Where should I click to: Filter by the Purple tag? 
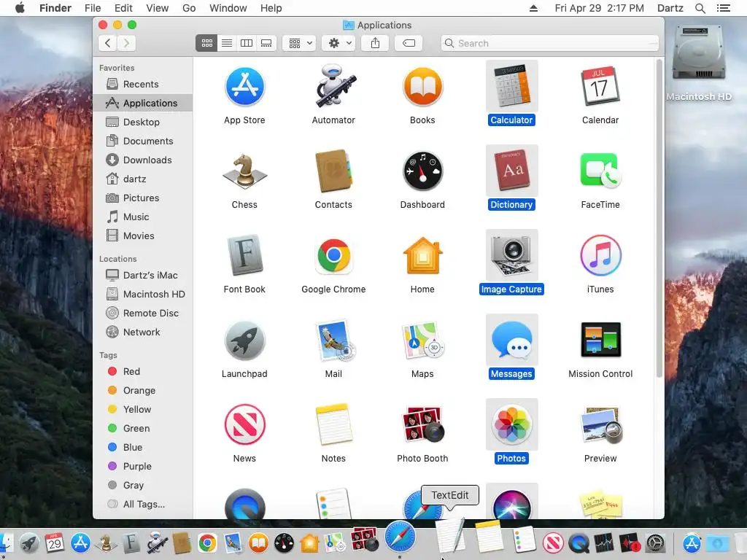(x=143, y=467)
